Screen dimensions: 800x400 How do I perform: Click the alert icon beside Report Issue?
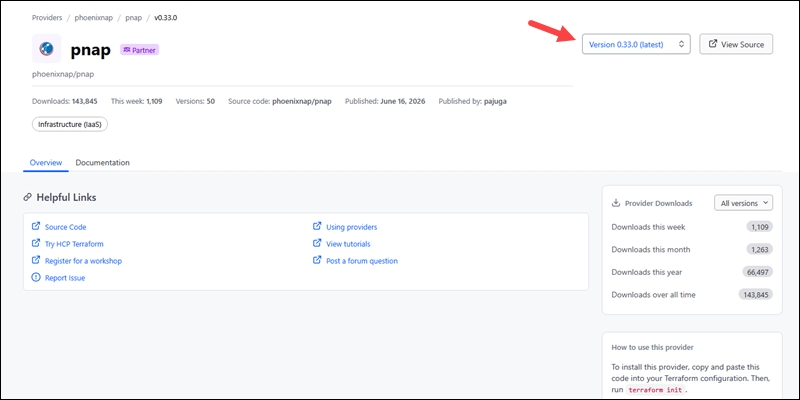pos(36,278)
